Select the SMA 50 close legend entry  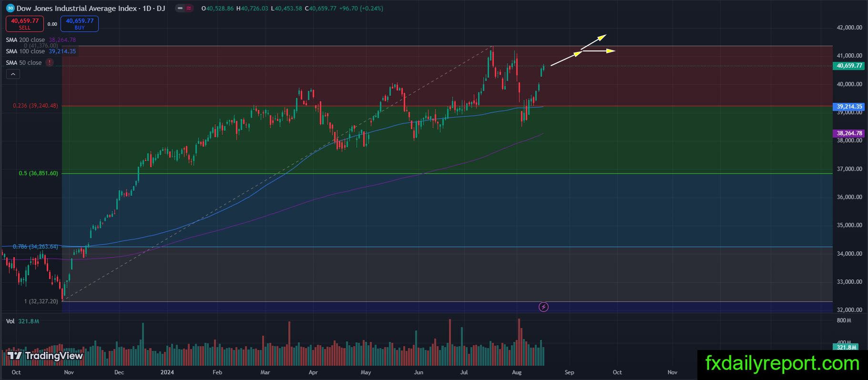pyautogui.click(x=24, y=63)
